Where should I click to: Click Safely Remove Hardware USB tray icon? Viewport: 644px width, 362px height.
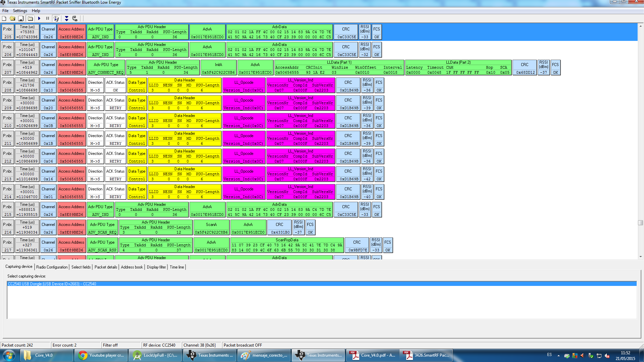[x=591, y=356]
